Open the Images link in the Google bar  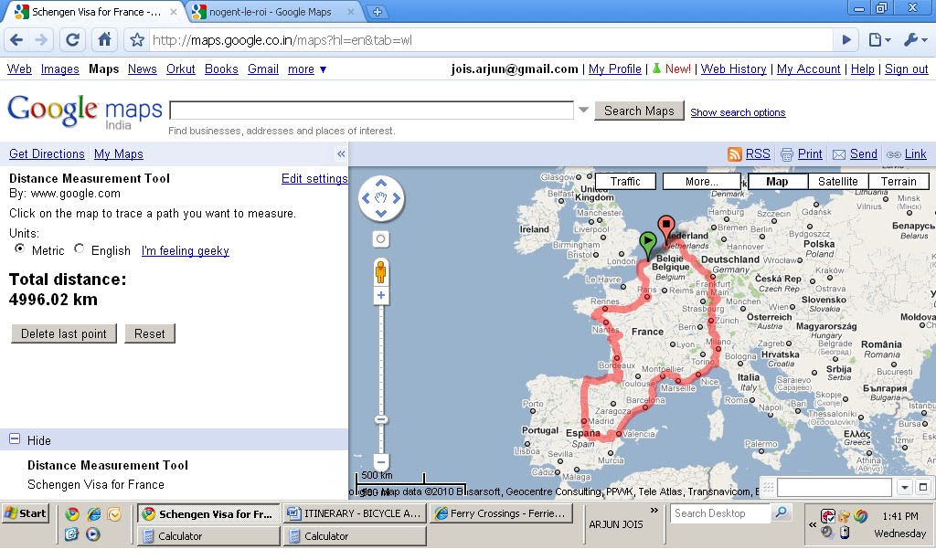[x=59, y=69]
